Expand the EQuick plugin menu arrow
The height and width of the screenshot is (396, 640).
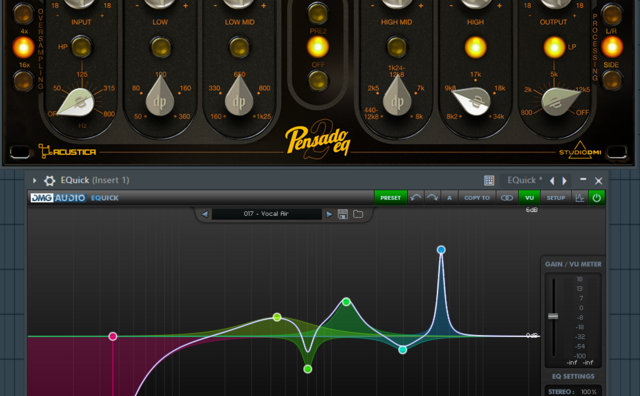tap(35, 180)
